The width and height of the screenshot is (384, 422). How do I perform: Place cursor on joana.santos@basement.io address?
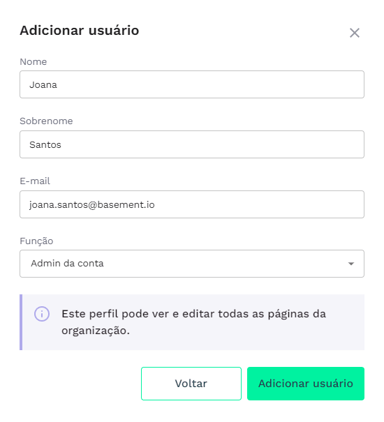tap(92, 205)
